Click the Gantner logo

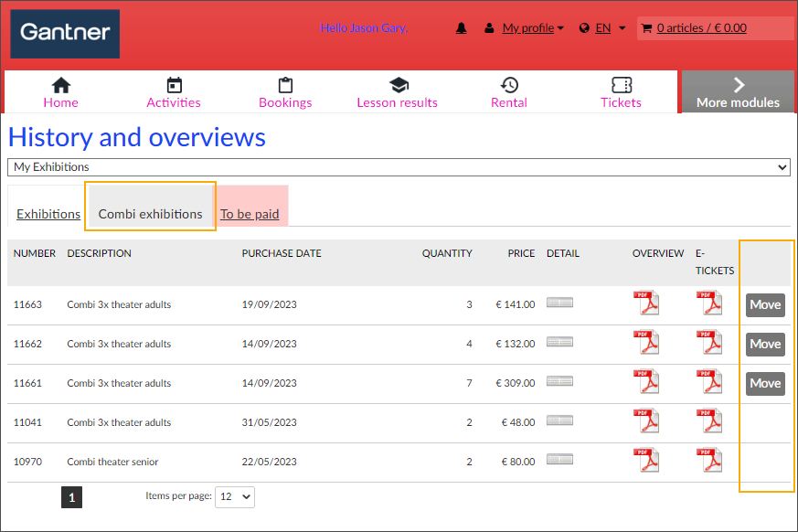(65, 34)
